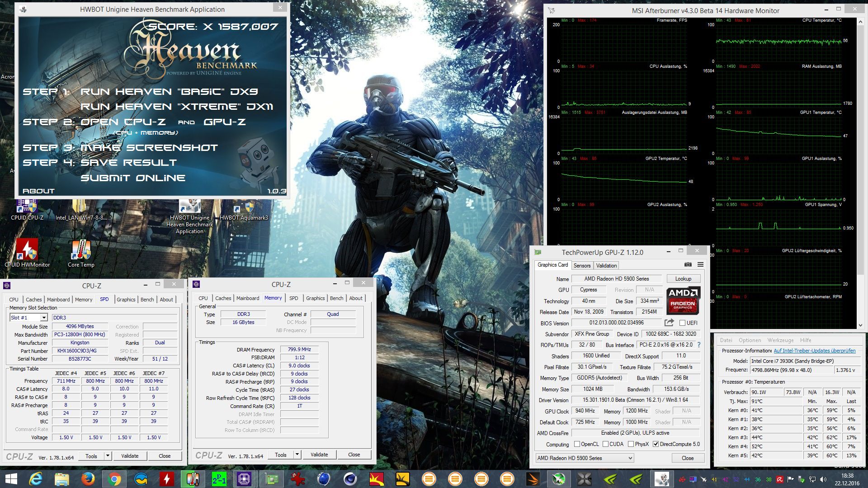868x488 pixels.
Task: Toggle the UEFI checkbox in GPU-Z
Action: coord(682,323)
